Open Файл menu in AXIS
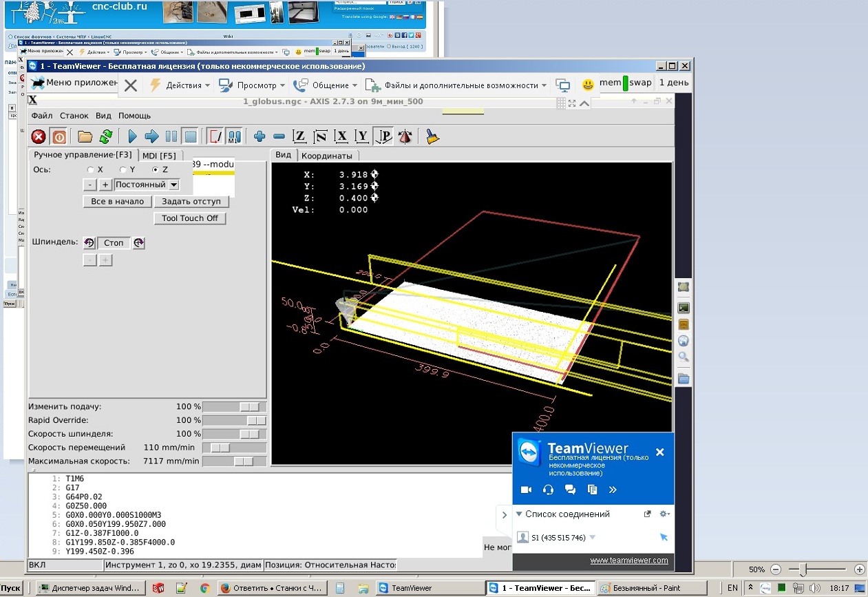The width and height of the screenshot is (868, 597). tap(41, 116)
